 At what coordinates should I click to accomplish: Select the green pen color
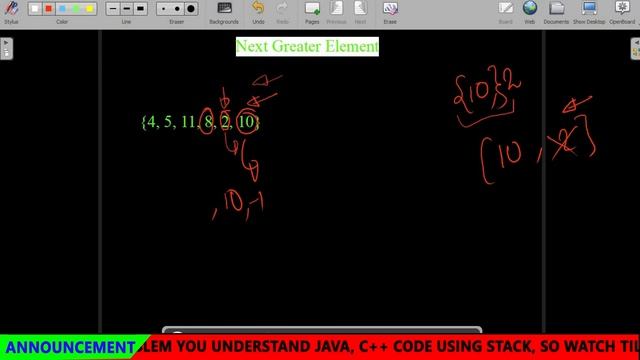(x=76, y=9)
